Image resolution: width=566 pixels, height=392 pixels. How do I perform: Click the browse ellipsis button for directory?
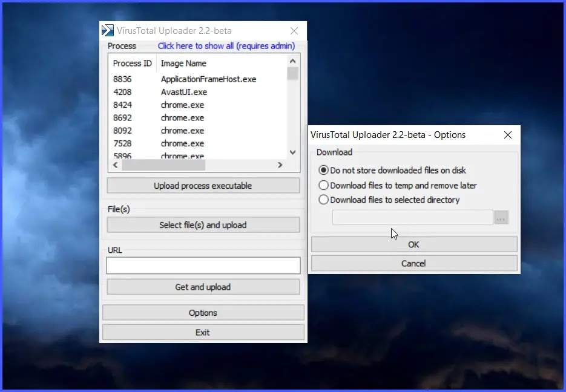(x=501, y=217)
